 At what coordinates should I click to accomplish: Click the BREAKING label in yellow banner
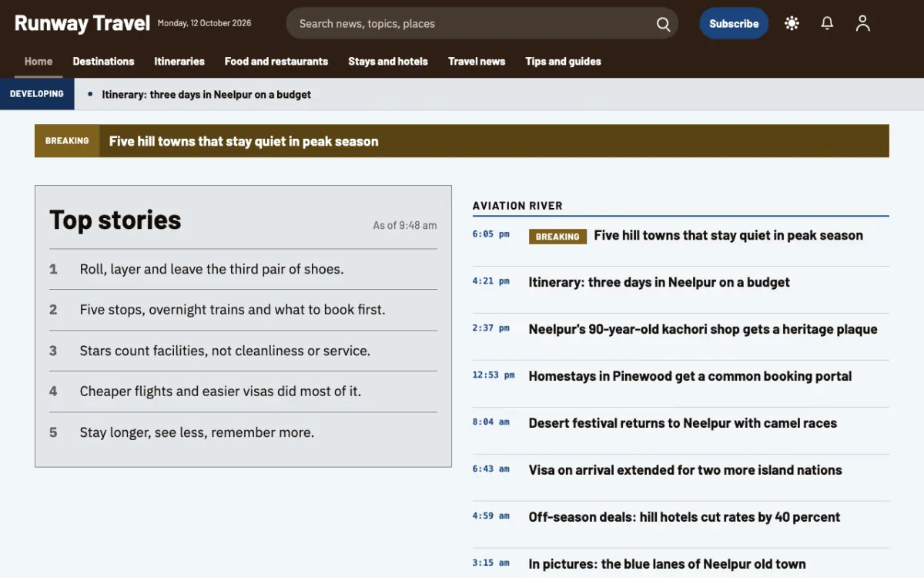pyautogui.click(x=67, y=141)
